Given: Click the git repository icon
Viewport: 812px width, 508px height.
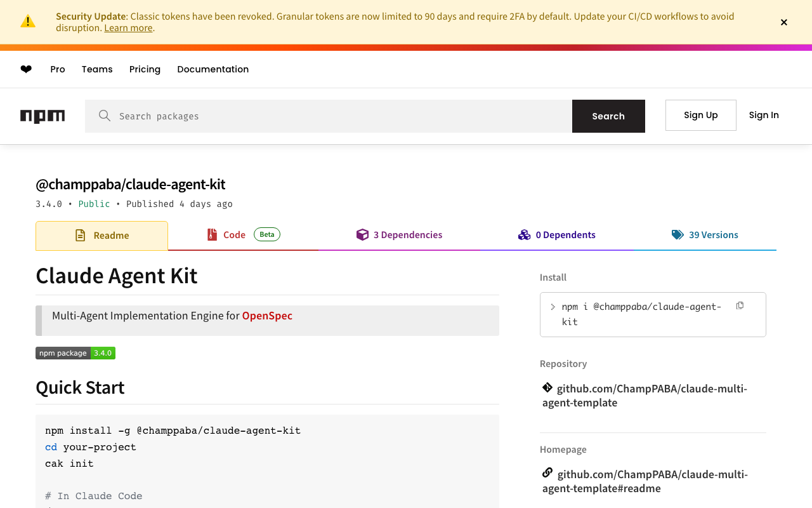Looking at the screenshot, I should click(547, 387).
